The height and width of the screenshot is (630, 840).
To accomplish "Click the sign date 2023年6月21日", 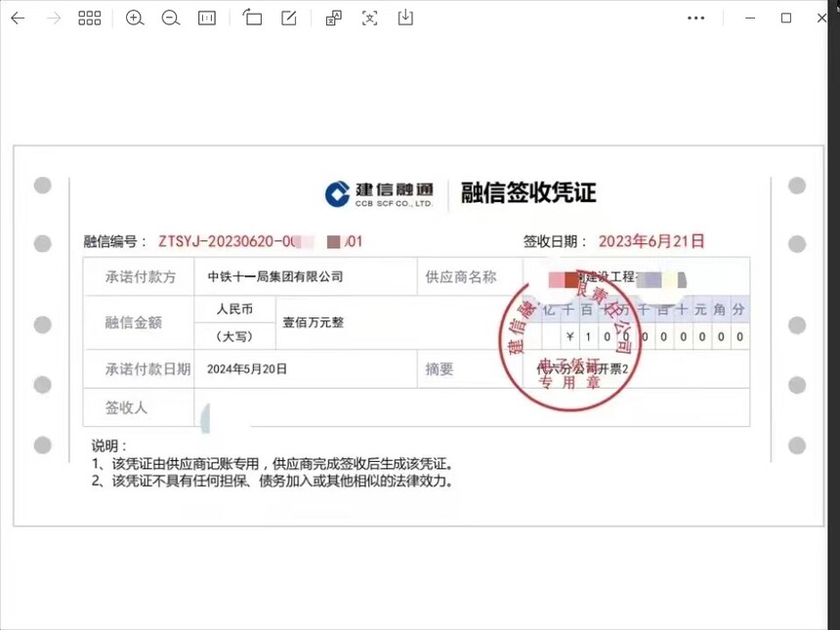I will click(651, 241).
